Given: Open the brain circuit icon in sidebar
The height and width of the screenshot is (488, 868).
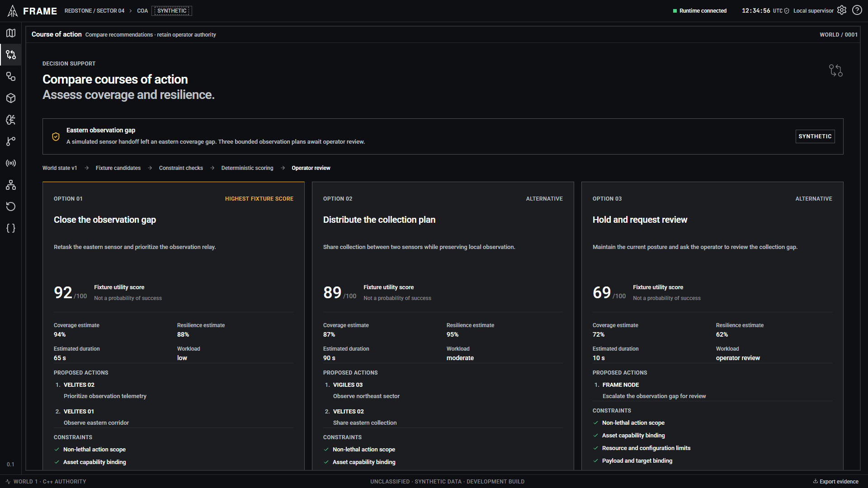Looking at the screenshot, I should 11,120.
